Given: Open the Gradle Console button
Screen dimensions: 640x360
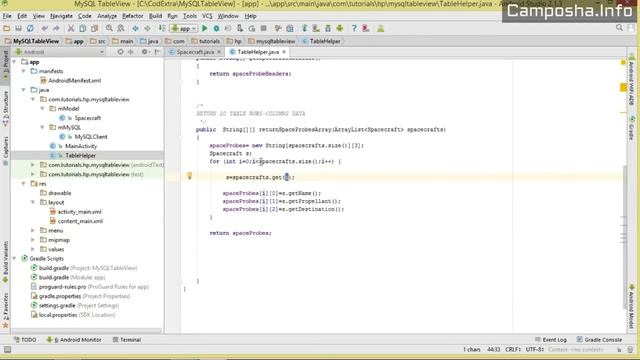Looking at the screenshot, I should pyautogui.click(x=599, y=340).
